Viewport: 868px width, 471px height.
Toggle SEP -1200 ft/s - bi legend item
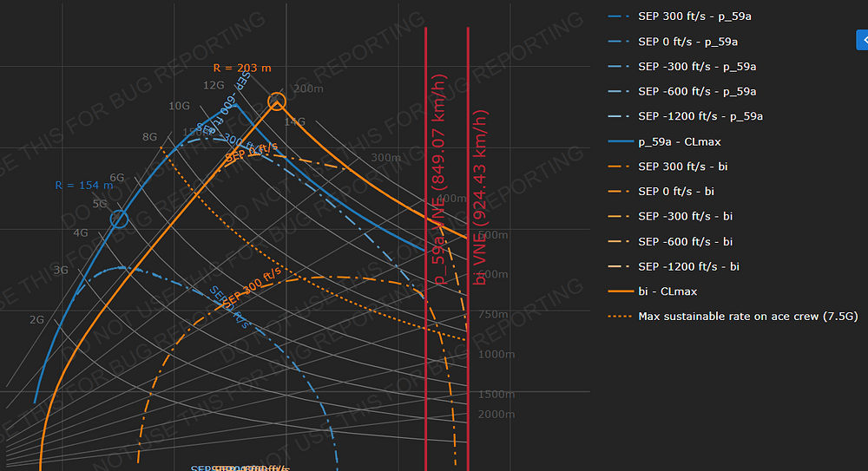(674, 266)
